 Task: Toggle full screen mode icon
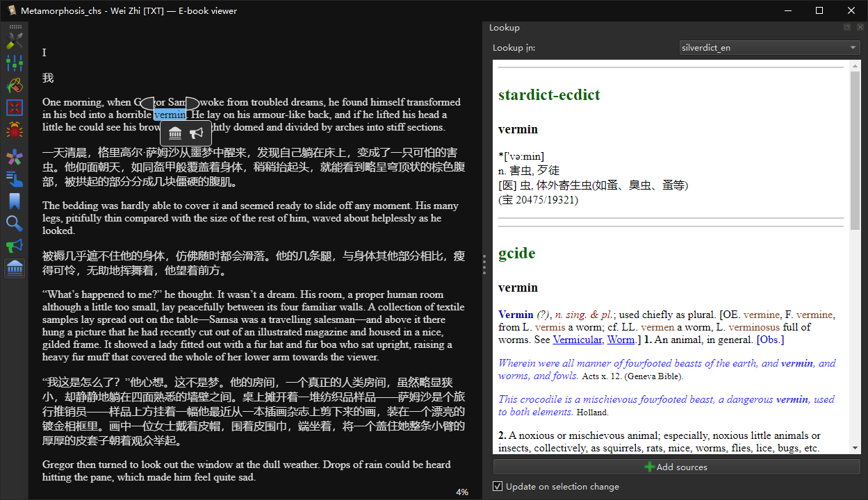15,108
